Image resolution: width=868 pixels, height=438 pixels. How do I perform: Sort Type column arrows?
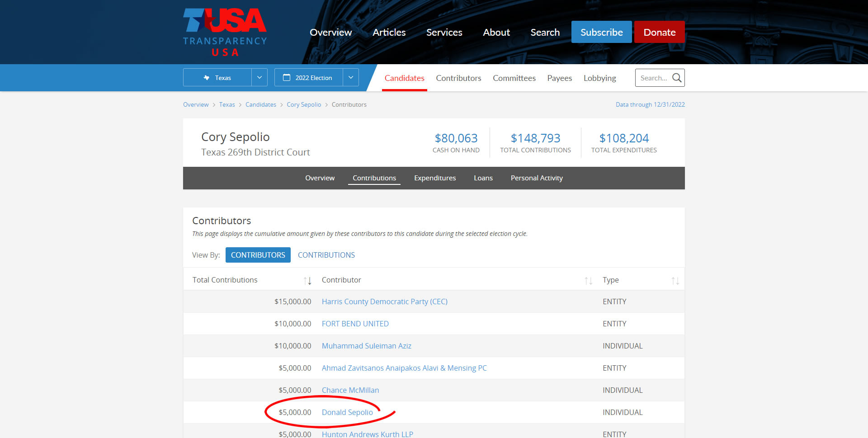click(675, 281)
